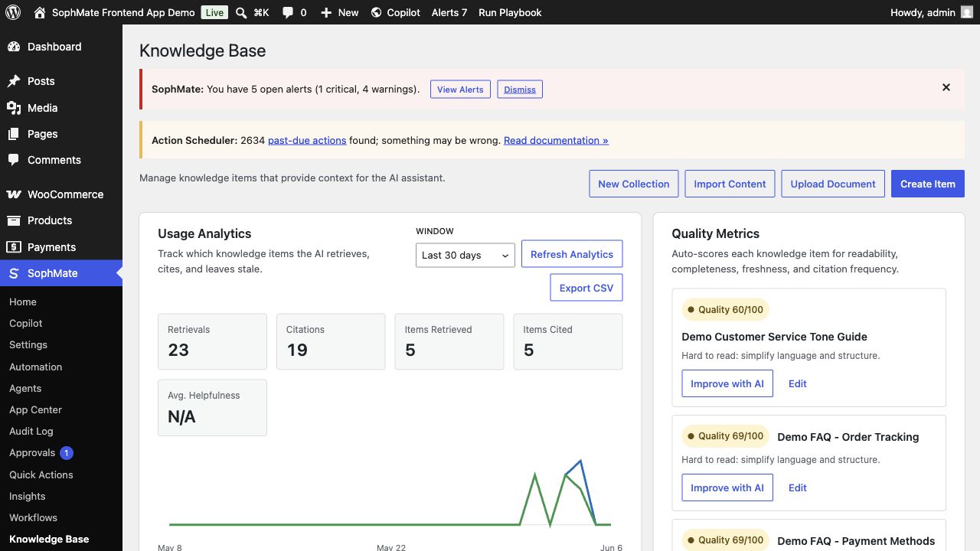
Task: Select the Knowledge Base submenu item
Action: (49, 539)
